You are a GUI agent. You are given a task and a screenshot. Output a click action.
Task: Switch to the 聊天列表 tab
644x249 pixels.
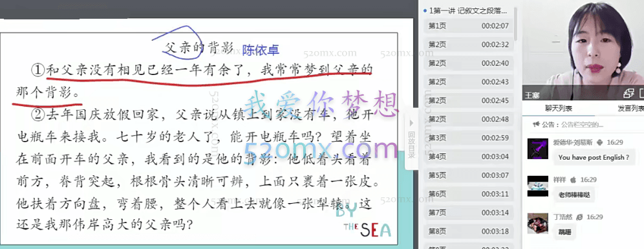[x=558, y=109]
